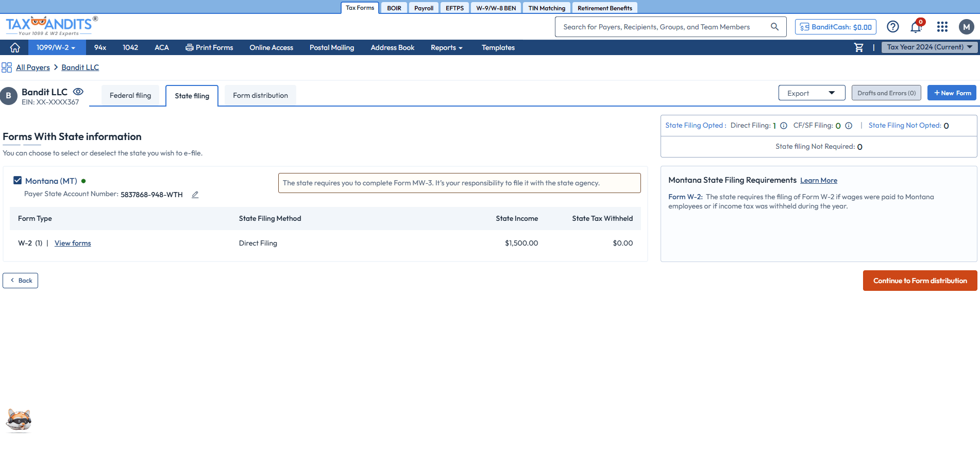The width and height of the screenshot is (980, 470).
Task: Click the State Filing Not Opted label
Action: pyautogui.click(x=905, y=125)
